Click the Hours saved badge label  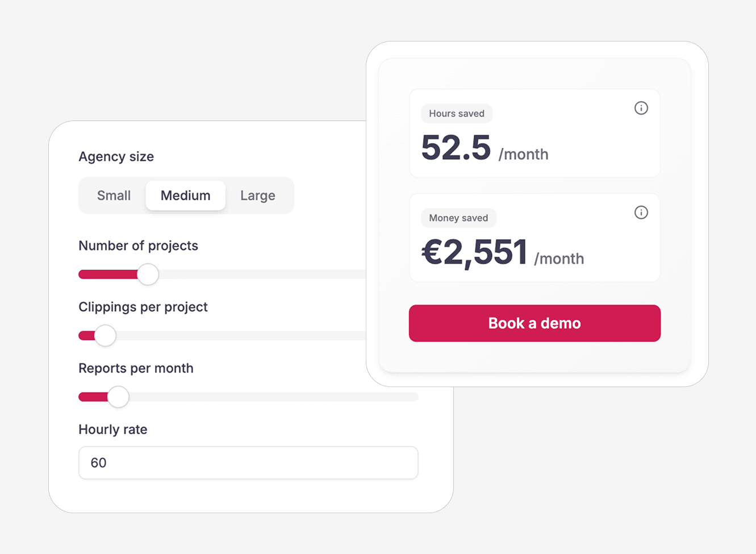456,113
